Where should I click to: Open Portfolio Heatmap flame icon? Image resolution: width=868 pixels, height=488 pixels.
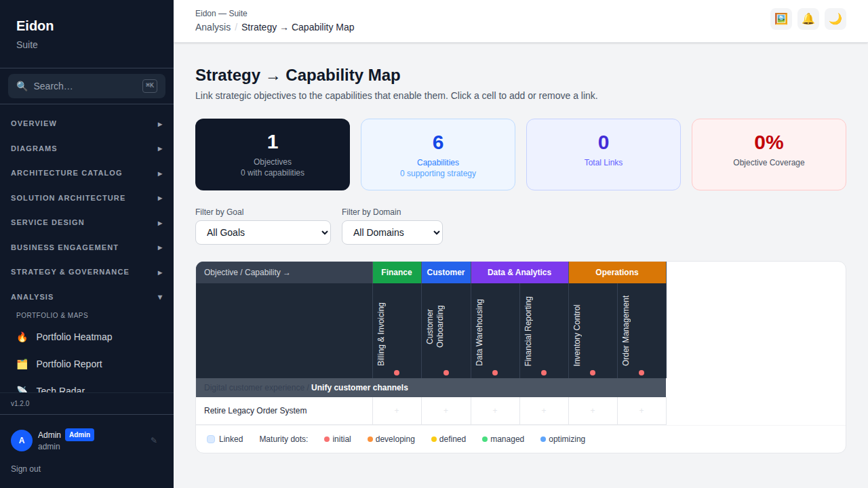[22, 337]
